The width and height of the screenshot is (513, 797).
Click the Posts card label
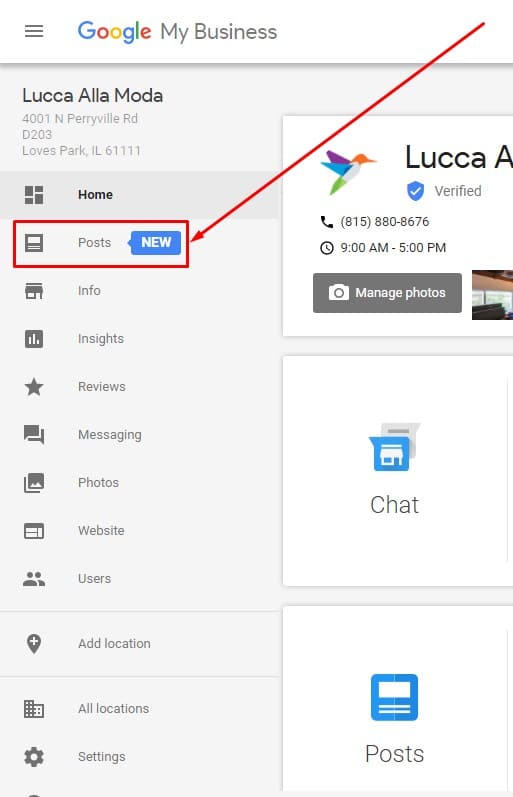(395, 754)
